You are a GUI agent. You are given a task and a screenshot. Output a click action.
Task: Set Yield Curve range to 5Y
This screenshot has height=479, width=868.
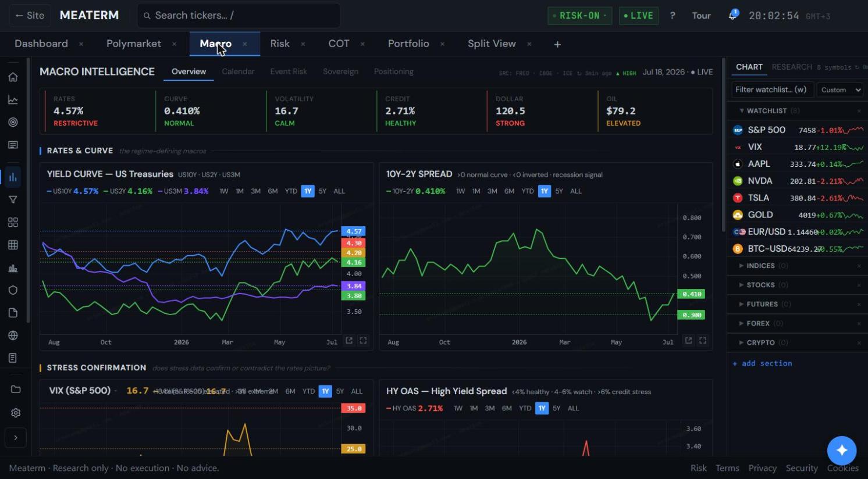pyautogui.click(x=322, y=191)
